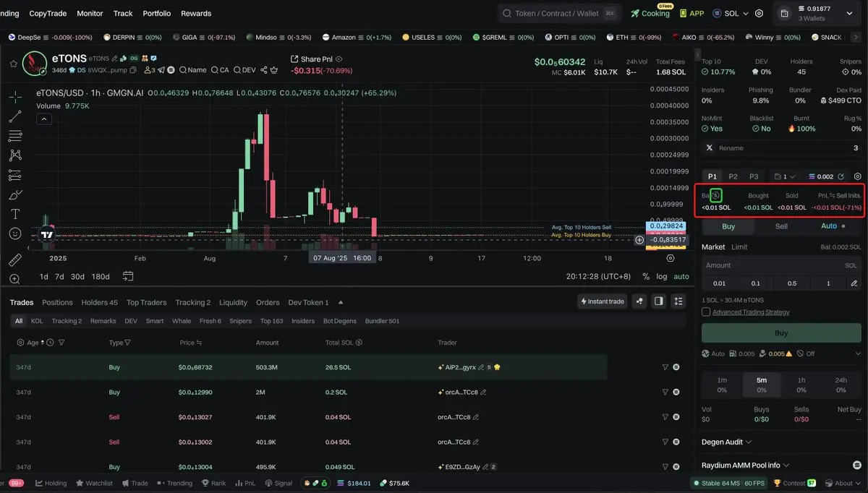This screenshot has height=493, width=868.
Task: Refresh the 0.002 SOL balance
Action: pyautogui.click(x=841, y=176)
